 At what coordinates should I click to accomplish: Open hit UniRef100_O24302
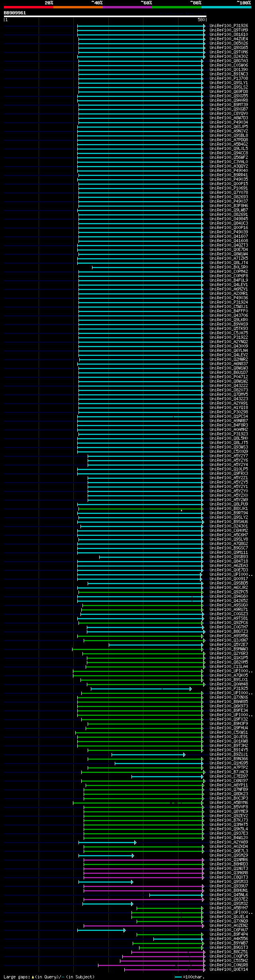tap(229, 57)
